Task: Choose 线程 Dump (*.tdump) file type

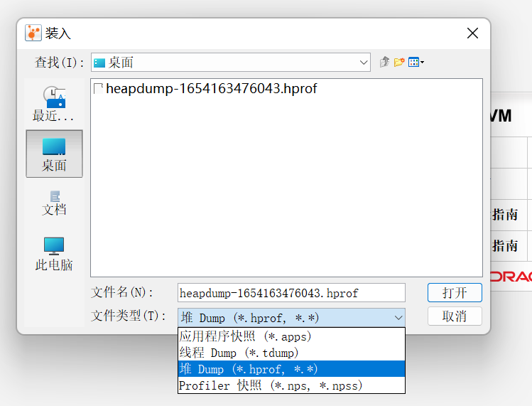Action: (291, 353)
